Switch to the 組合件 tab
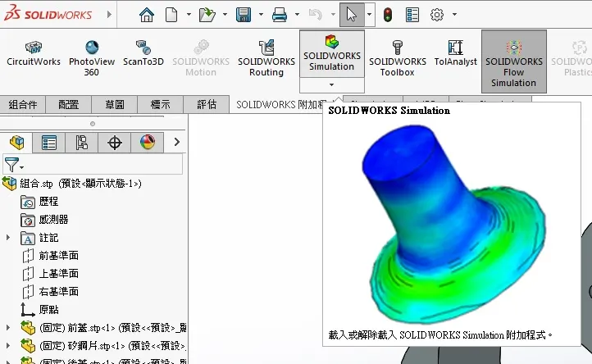The image size is (592, 364). click(23, 104)
